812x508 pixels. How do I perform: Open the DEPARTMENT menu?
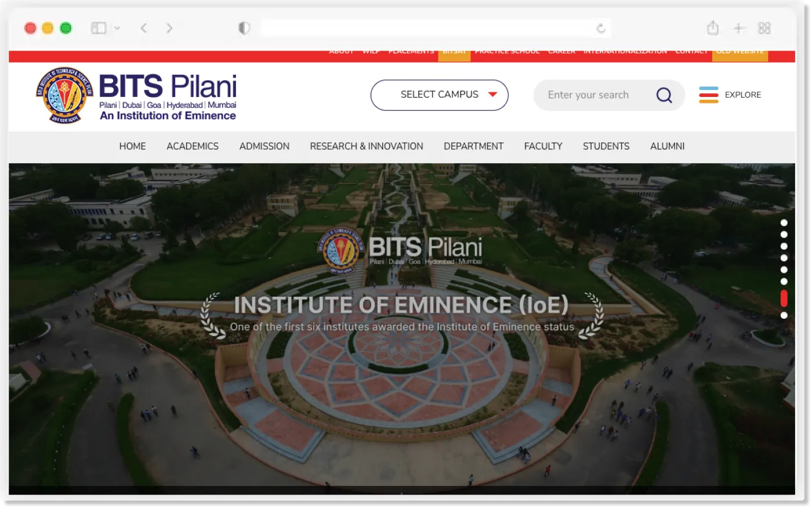tap(474, 146)
